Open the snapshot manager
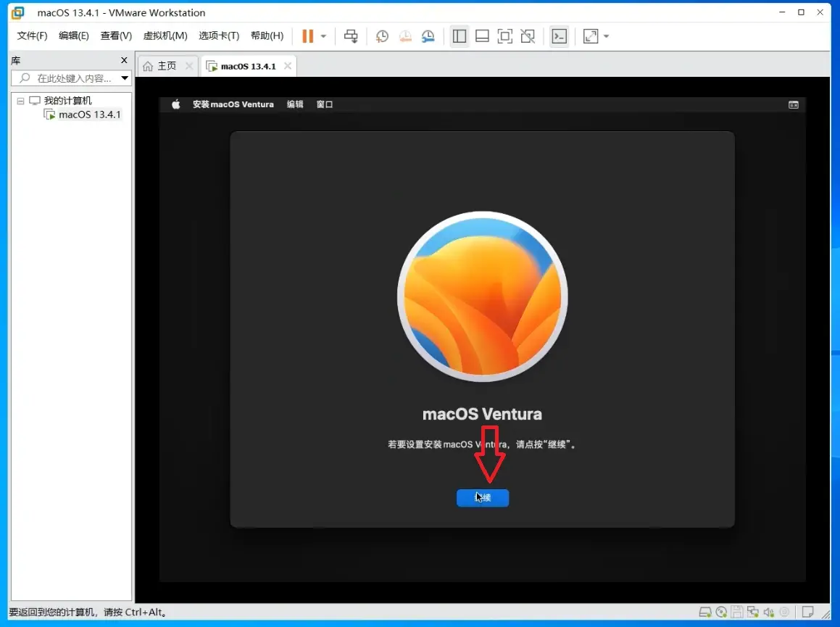 point(428,36)
